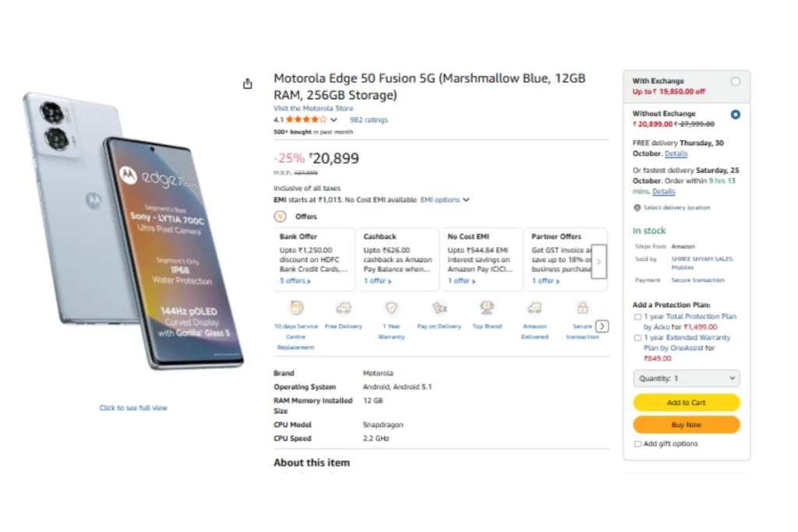The width and height of the screenshot is (798, 532).
Task: Click the Top Brand trophy icon
Action: coord(487,308)
